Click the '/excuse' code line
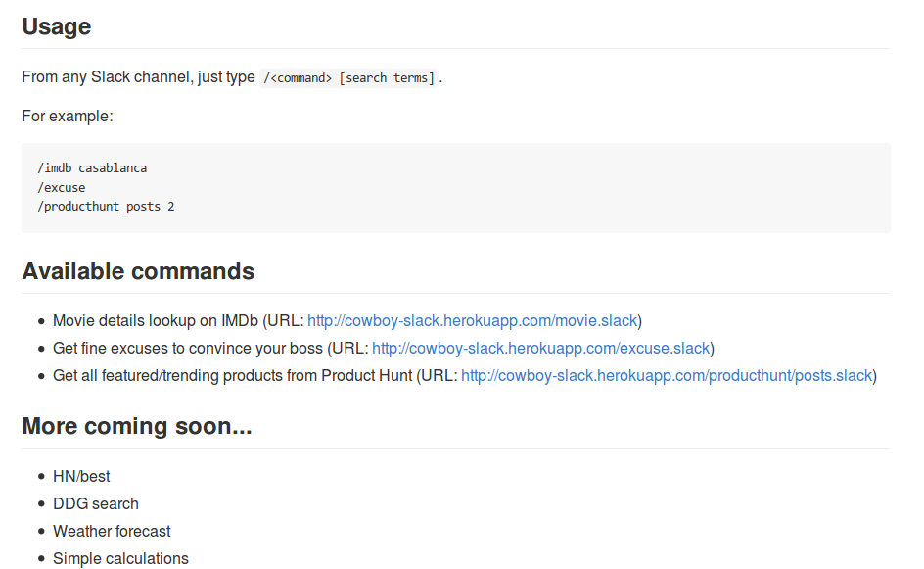The height and width of the screenshot is (569, 924). (62, 187)
